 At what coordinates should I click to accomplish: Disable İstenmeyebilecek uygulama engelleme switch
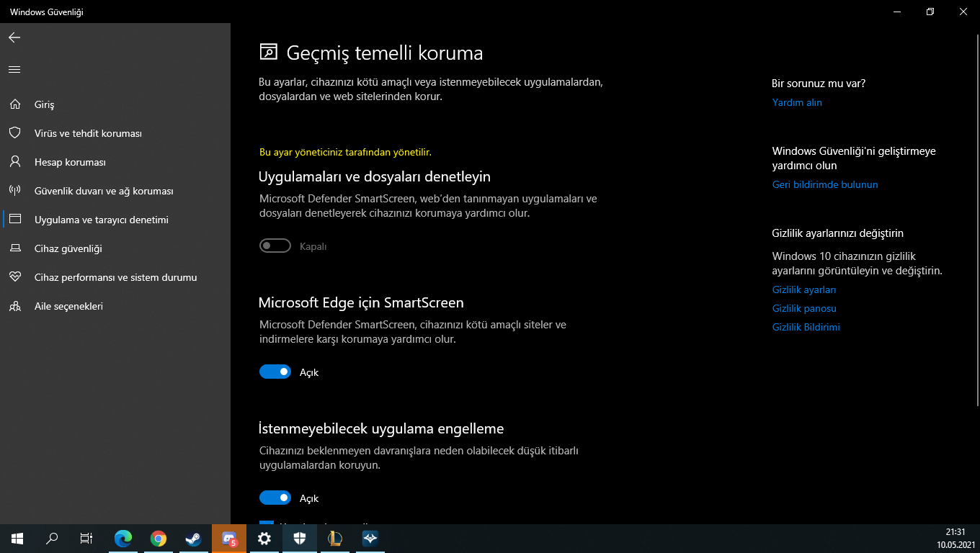tap(275, 498)
